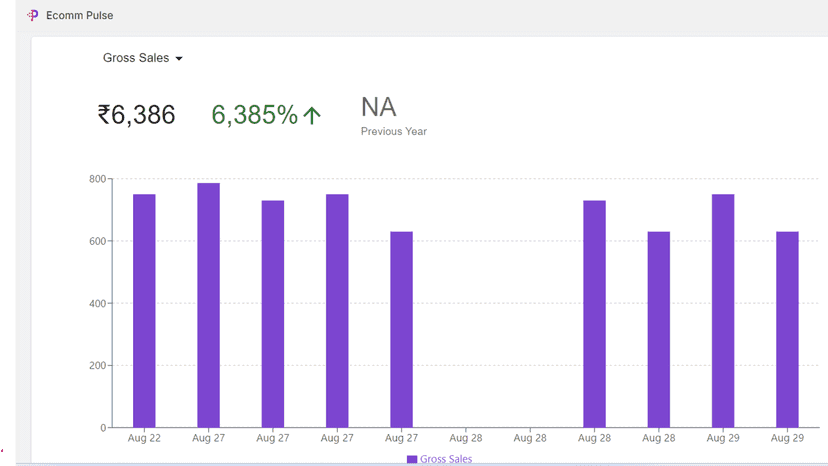Image resolution: width=828 pixels, height=466 pixels.
Task: Open the Gross Sales metric dropdown
Action: pyautogui.click(x=143, y=58)
